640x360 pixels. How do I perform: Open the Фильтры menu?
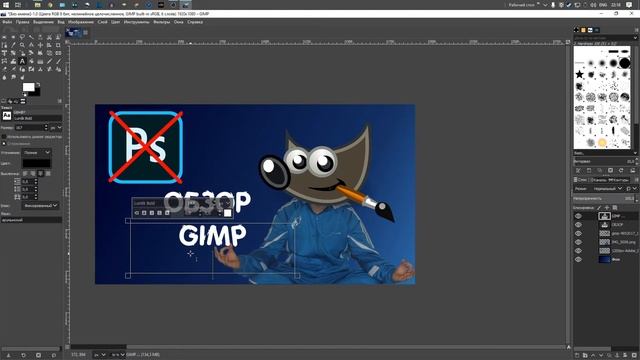(161, 22)
